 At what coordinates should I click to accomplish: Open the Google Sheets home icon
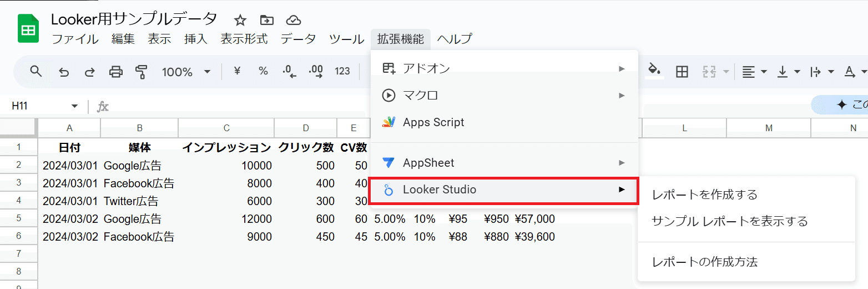click(x=28, y=29)
